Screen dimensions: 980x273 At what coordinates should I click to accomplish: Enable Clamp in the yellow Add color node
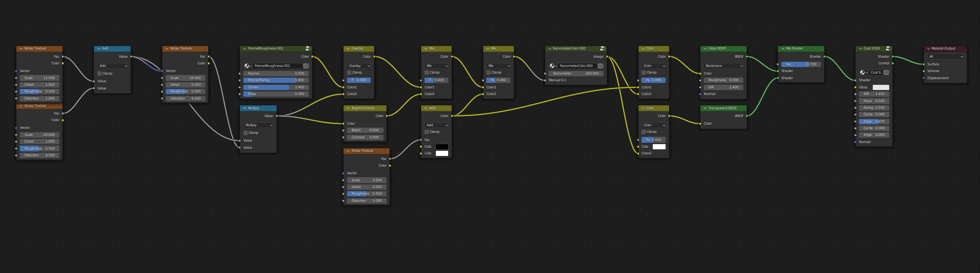pyautogui.click(x=427, y=132)
